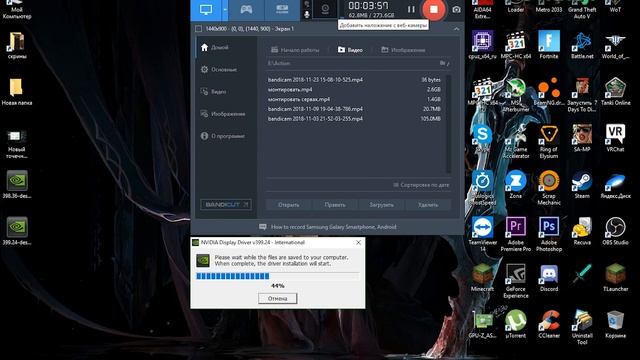The image size is (640, 360).
Task: Take a screenshot with the camera icon
Action: coord(456,9)
